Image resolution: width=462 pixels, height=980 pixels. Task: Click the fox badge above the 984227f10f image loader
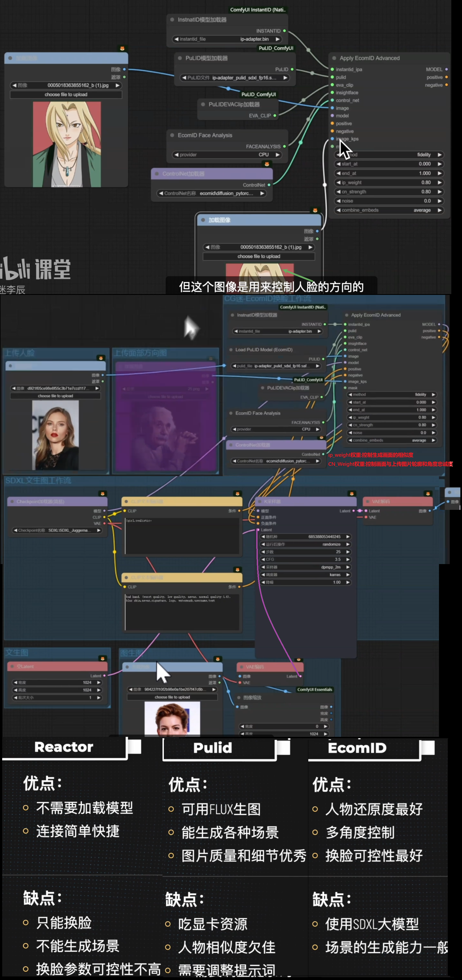pyautogui.click(x=217, y=659)
